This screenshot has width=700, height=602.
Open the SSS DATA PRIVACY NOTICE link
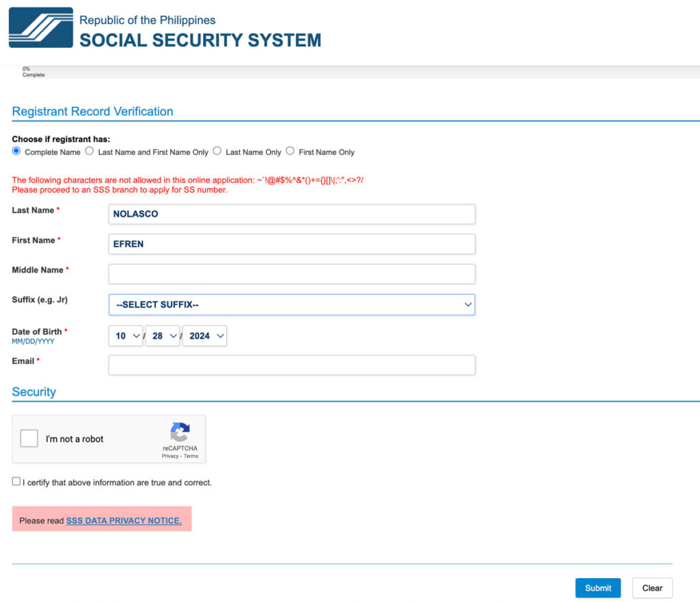click(124, 520)
